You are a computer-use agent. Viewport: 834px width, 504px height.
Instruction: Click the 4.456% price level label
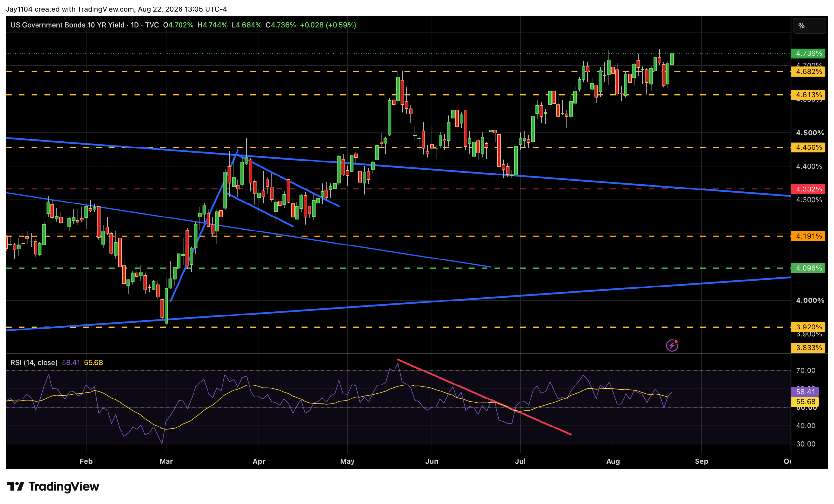pos(808,147)
